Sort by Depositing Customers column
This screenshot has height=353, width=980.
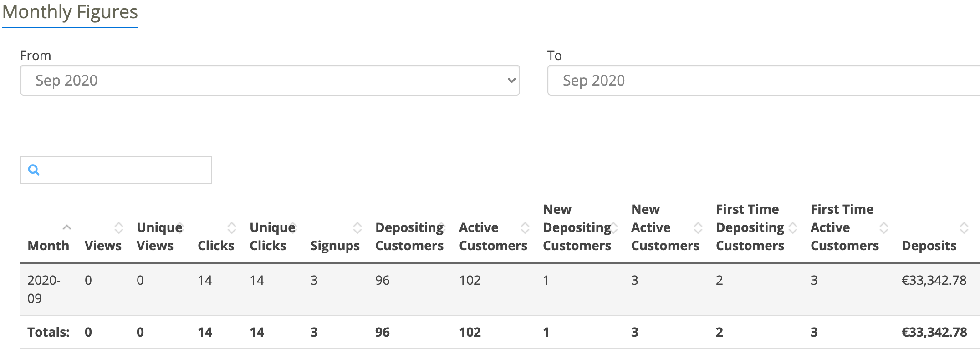442,227
